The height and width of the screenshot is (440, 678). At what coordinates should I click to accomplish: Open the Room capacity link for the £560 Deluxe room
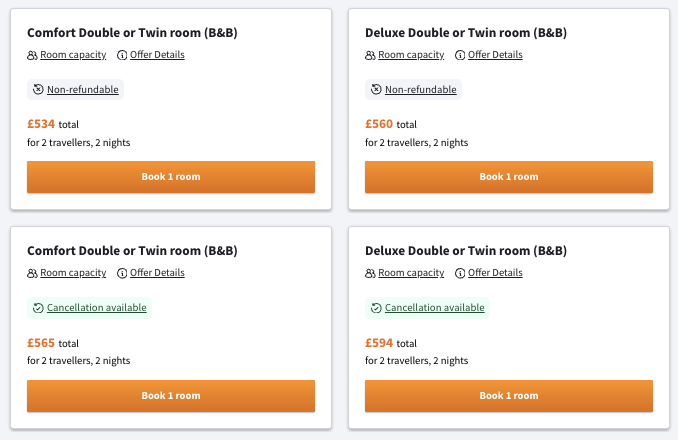(411, 55)
